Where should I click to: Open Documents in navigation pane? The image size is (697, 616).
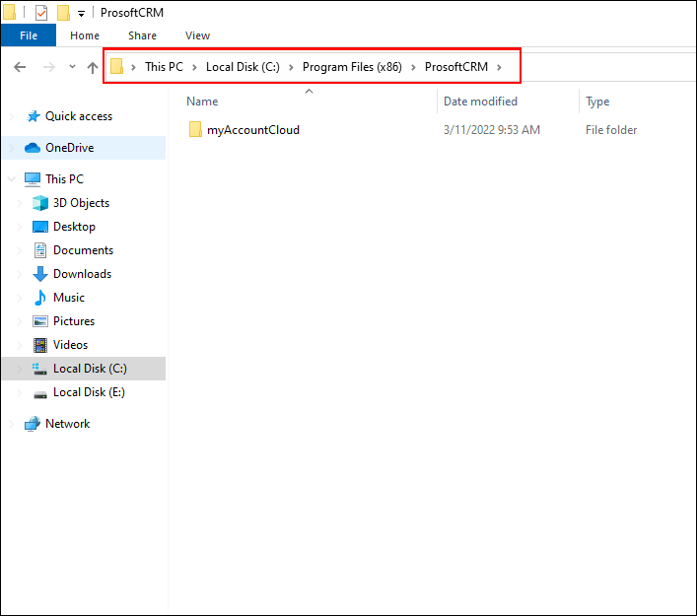click(83, 250)
